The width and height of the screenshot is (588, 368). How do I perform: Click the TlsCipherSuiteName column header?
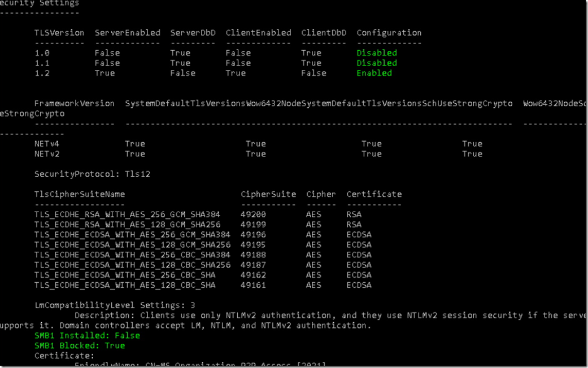(80, 194)
